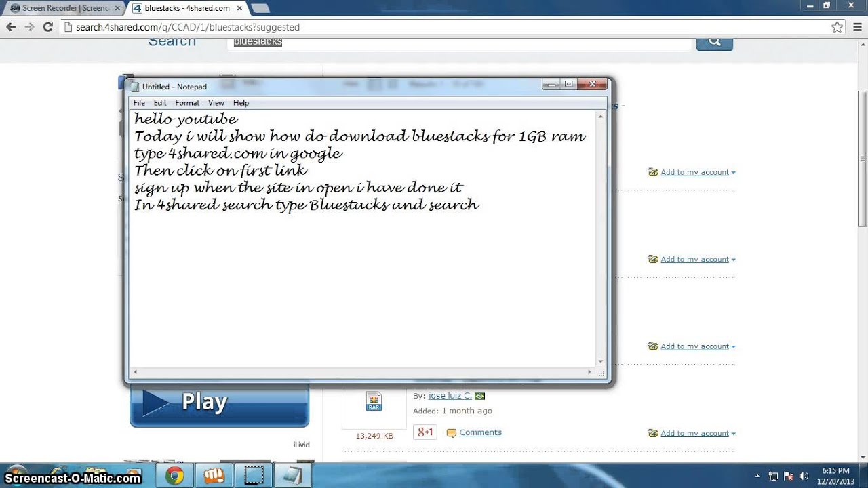The height and width of the screenshot is (488, 868).
Task: Open Notepad's Edit menu
Action: click(160, 103)
